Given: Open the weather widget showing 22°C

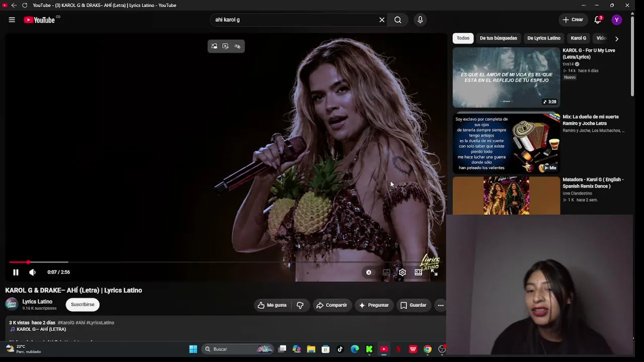Looking at the screenshot, I should coord(23,349).
